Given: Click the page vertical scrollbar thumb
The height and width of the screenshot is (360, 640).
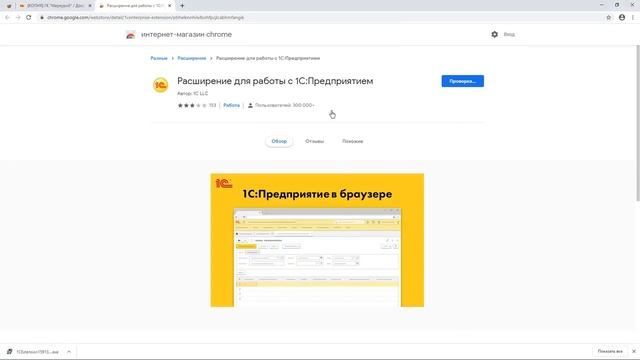Looking at the screenshot, I should 638,123.
